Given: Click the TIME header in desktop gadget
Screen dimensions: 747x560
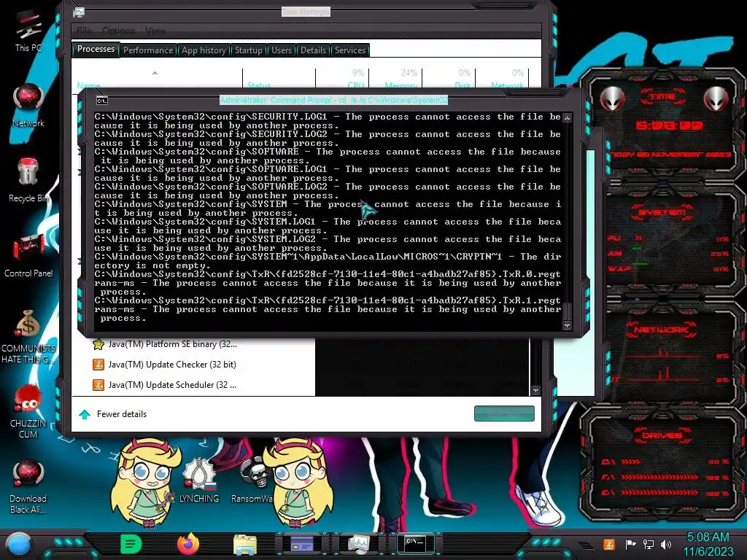Looking at the screenshot, I should [x=662, y=97].
